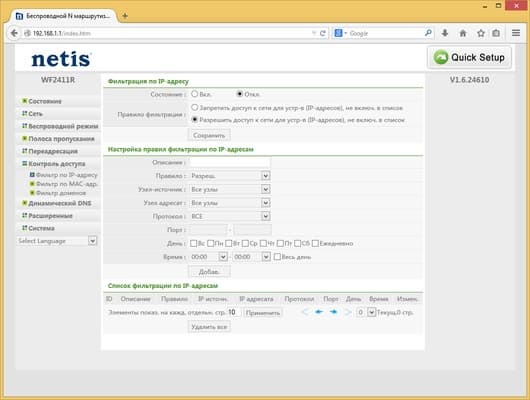Select Запретить доступ filter rule radio
The height and width of the screenshot is (400, 530).
click(x=194, y=108)
